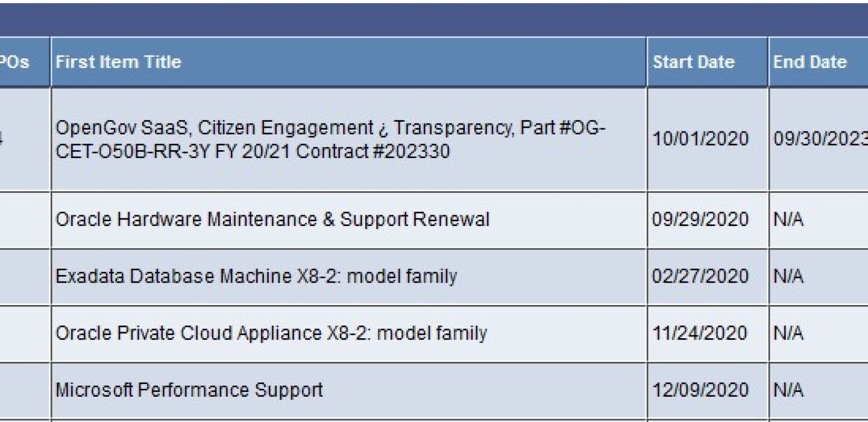Screen dimensions: 868x422
Task: Click the 10/01/2020 start date cell
Action: (700, 139)
